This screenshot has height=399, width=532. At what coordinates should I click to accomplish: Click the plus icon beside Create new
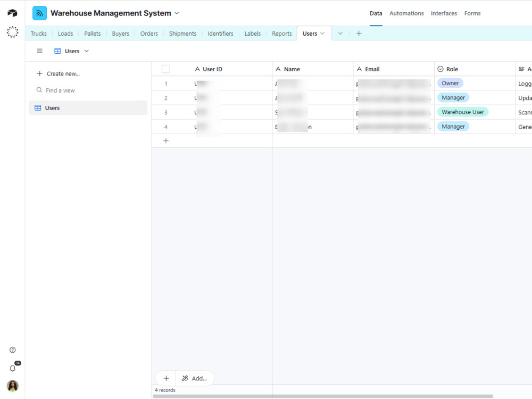(x=40, y=73)
